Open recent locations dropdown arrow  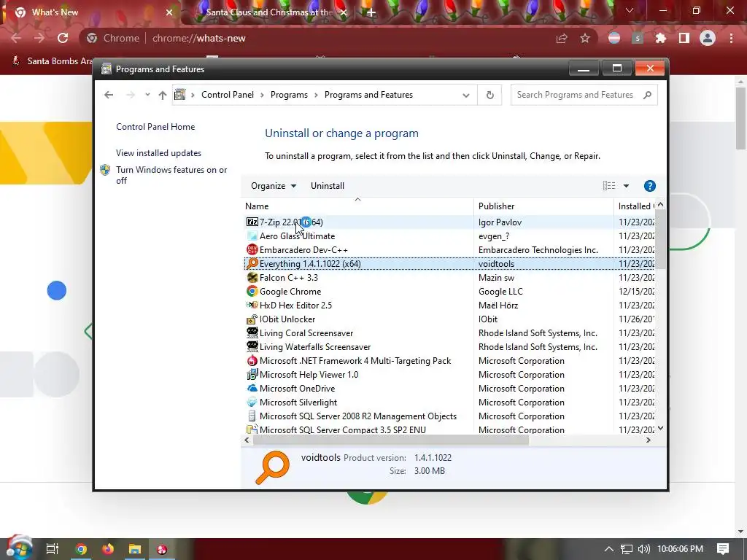tap(147, 94)
